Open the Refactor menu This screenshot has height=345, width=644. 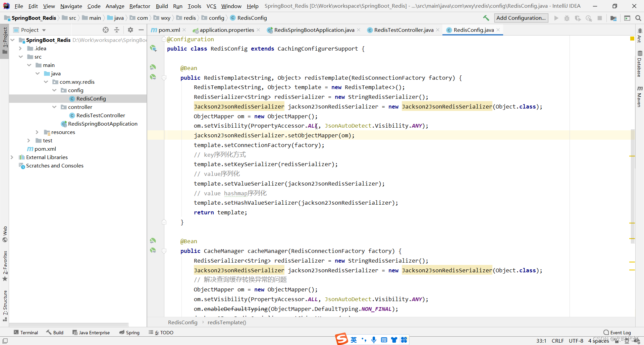[140, 6]
